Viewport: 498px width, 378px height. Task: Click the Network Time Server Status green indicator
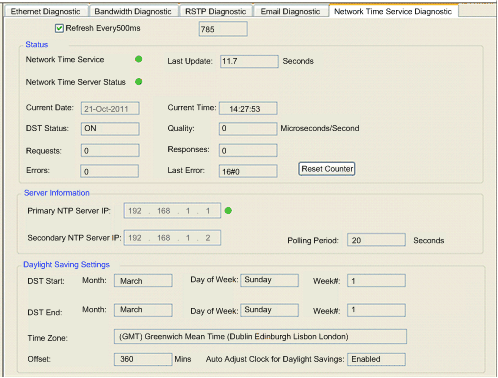pyautogui.click(x=139, y=82)
